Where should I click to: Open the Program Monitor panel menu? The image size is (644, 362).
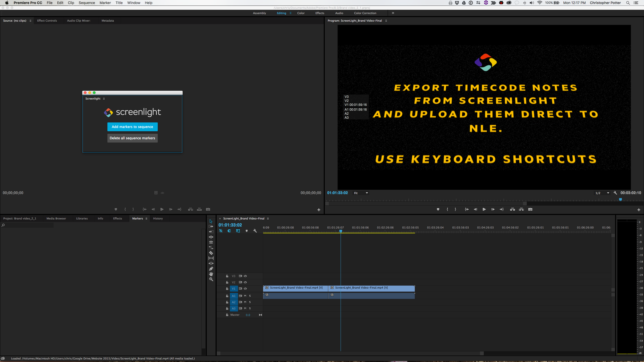[x=386, y=21]
